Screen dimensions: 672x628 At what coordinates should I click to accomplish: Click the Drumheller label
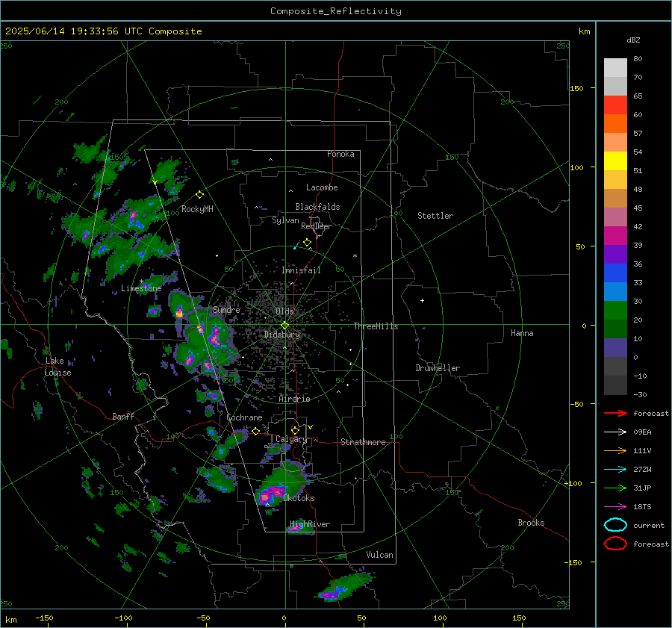(x=438, y=368)
